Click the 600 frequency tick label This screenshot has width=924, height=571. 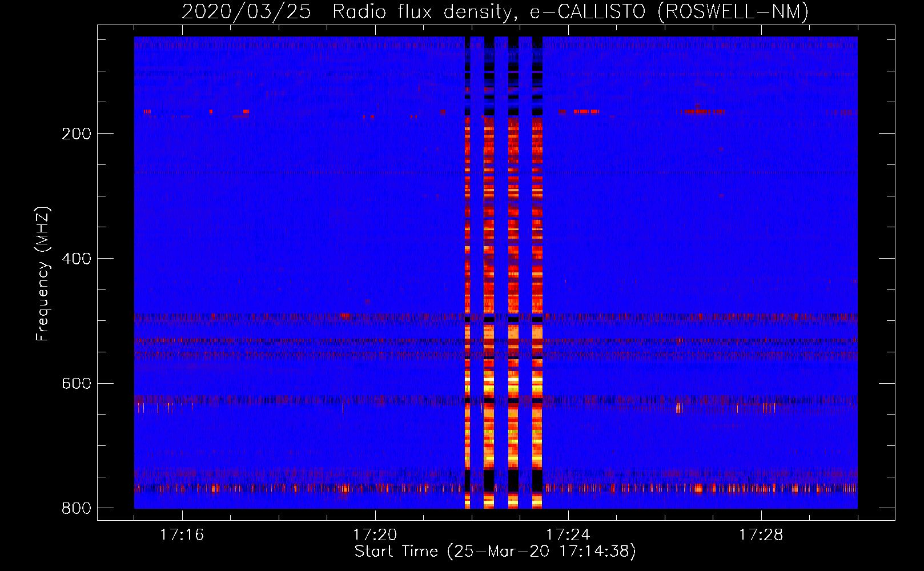77,383
